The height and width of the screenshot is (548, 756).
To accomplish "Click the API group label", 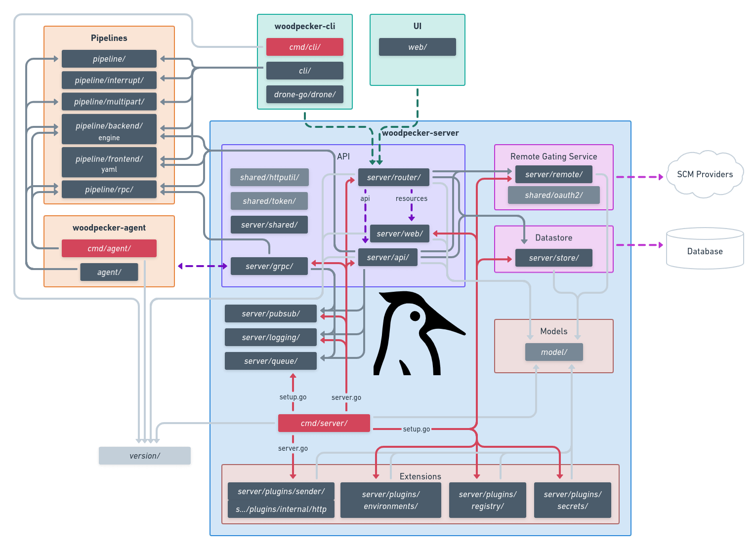I will (343, 157).
